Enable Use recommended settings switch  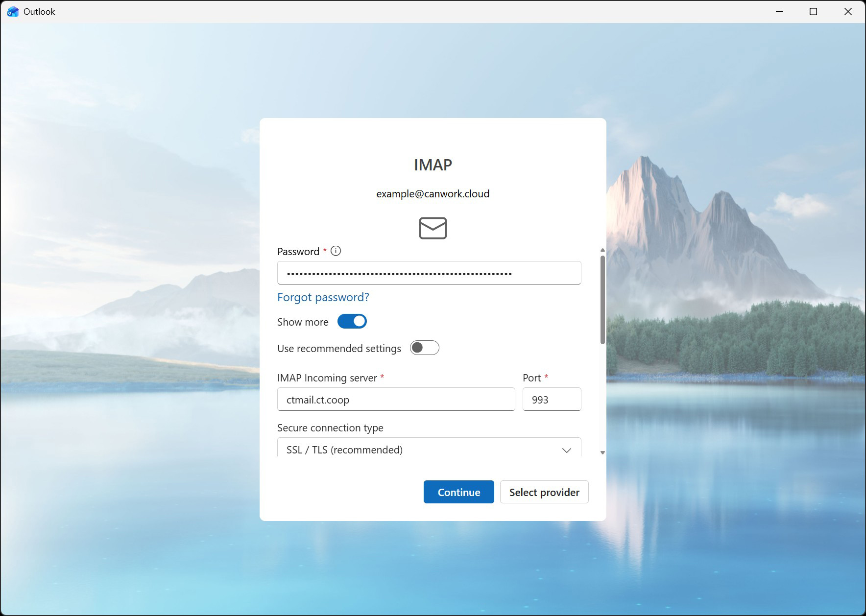[424, 348]
